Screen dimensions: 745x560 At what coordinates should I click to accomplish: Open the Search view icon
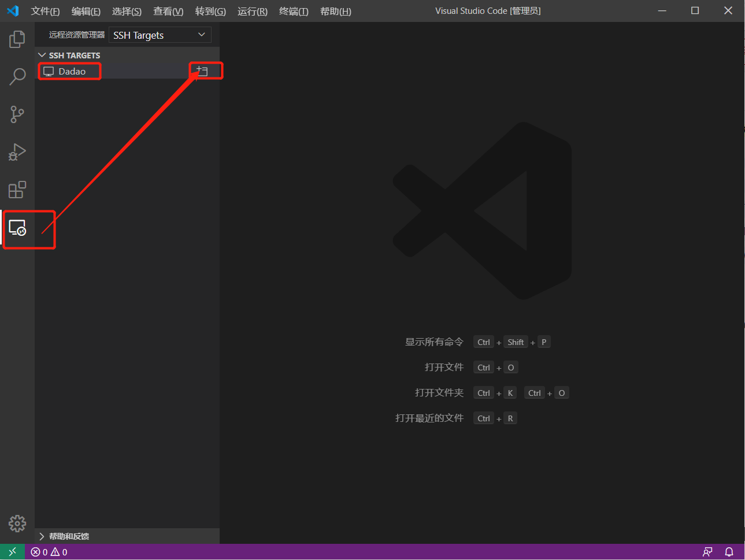pos(17,77)
